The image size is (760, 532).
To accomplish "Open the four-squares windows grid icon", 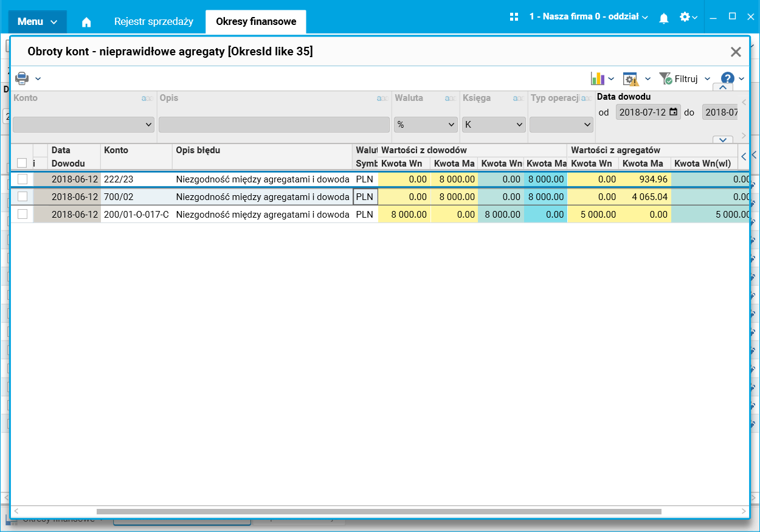I will [514, 17].
